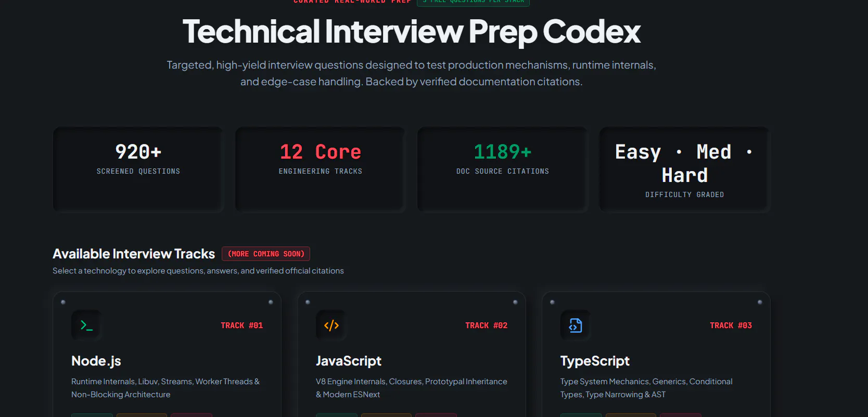The height and width of the screenshot is (417, 868).
Task: Click the Type System Mechanics description
Action: pos(646,388)
